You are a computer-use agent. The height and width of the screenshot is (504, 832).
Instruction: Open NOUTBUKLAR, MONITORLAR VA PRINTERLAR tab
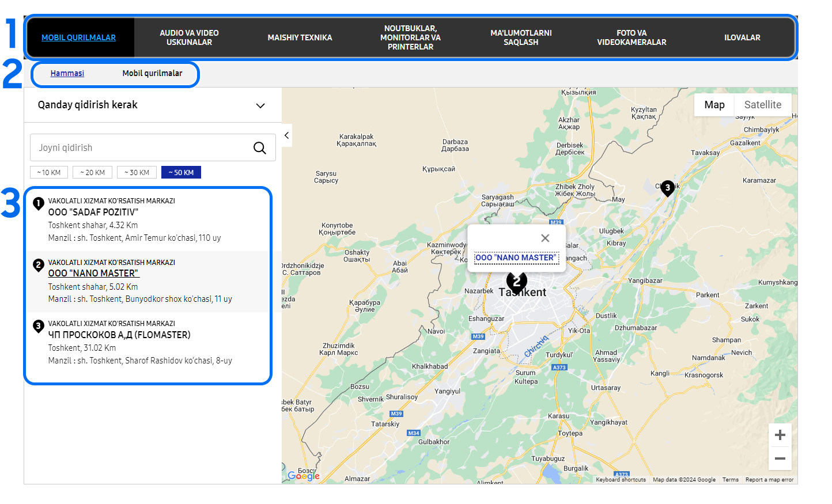(411, 37)
